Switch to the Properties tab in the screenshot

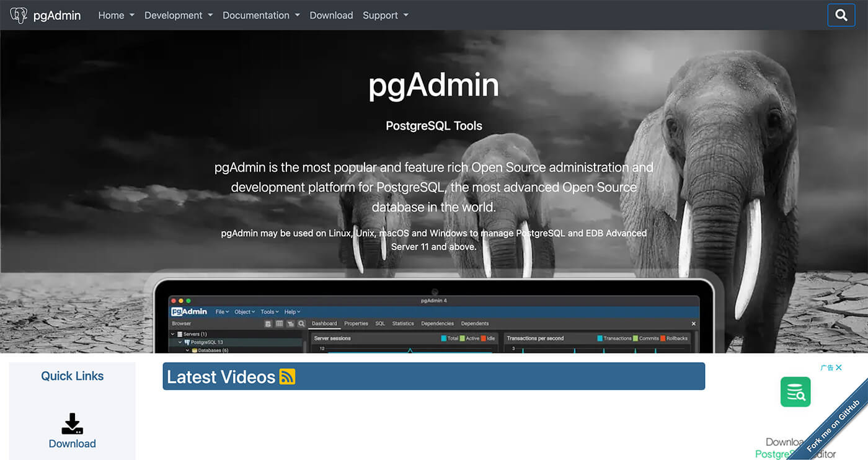tap(356, 324)
